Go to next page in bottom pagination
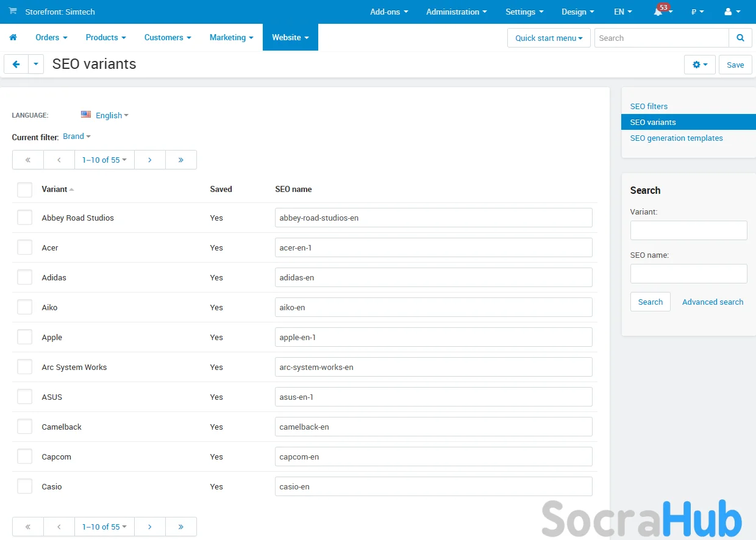 click(149, 527)
